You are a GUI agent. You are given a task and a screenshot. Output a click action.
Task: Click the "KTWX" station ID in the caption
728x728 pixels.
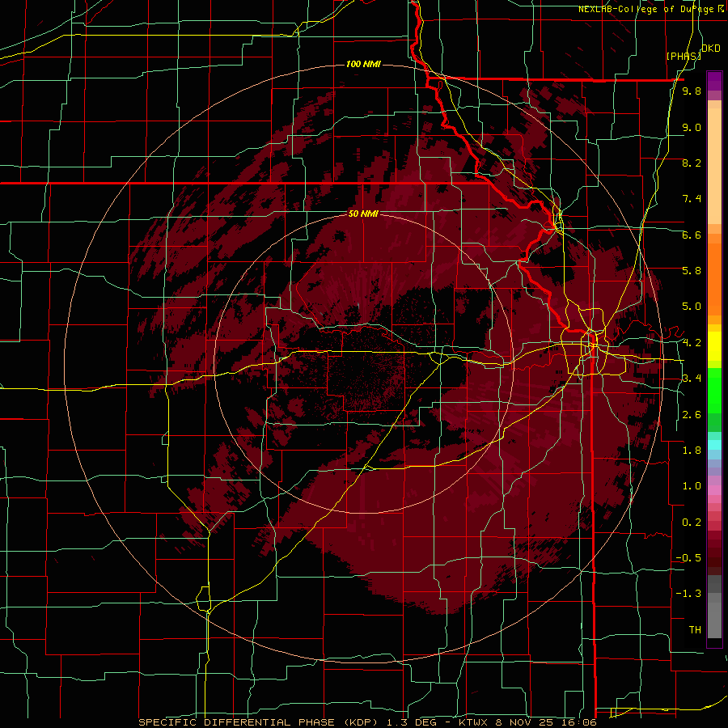472,722
